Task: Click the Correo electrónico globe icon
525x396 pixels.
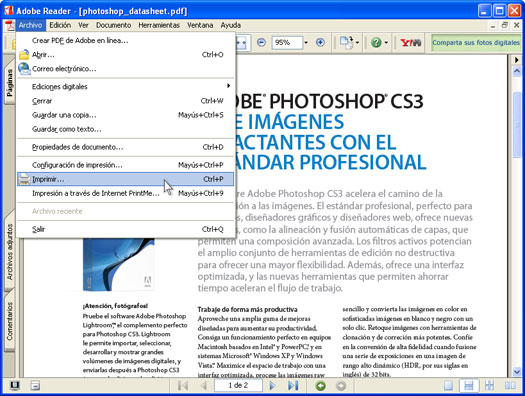Action: [24, 69]
